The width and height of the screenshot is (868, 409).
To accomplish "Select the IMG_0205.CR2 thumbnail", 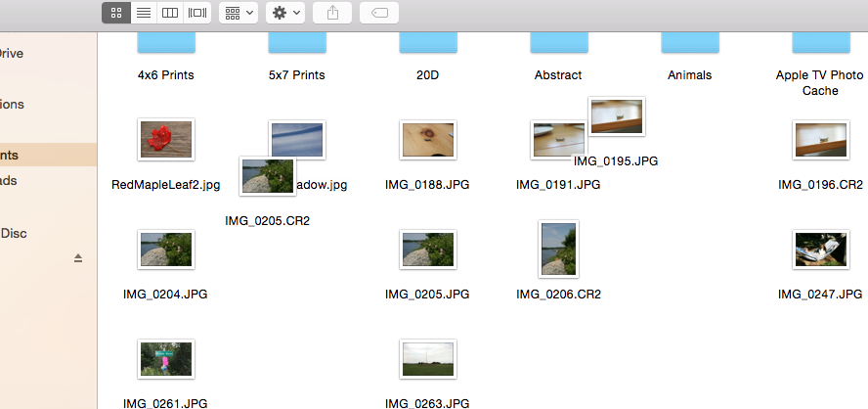I will [x=268, y=176].
